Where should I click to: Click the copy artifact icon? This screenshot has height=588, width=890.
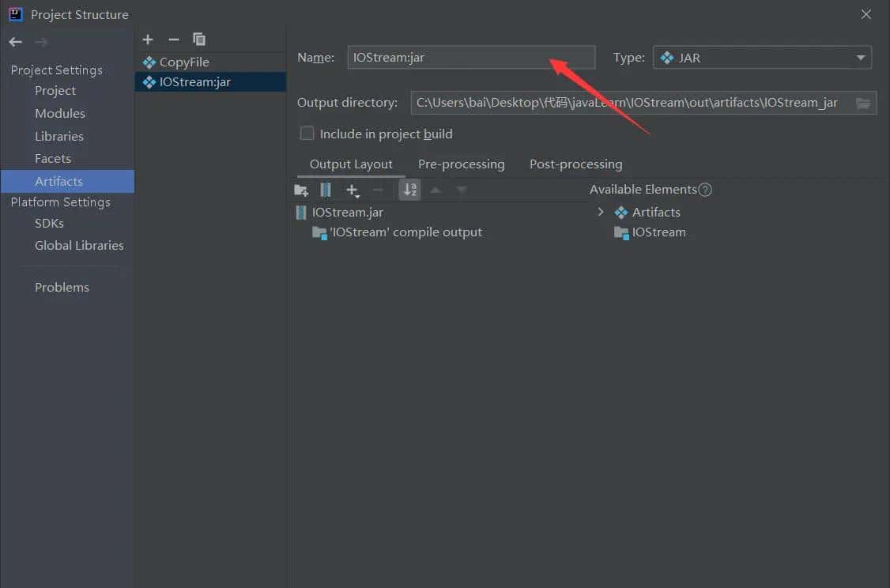point(199,40)
